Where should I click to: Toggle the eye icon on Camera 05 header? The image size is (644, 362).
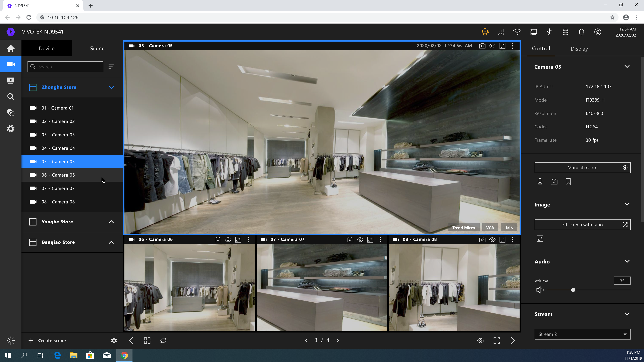pos(492,46)
